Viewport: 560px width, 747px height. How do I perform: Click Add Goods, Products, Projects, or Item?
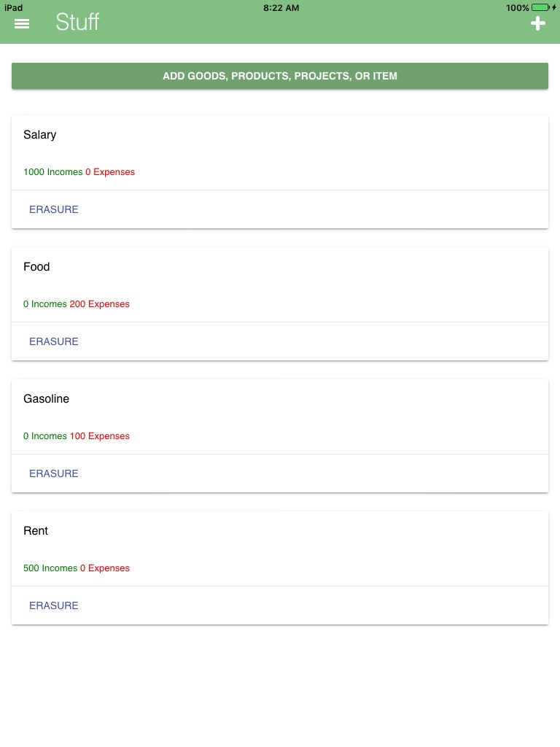280,76
